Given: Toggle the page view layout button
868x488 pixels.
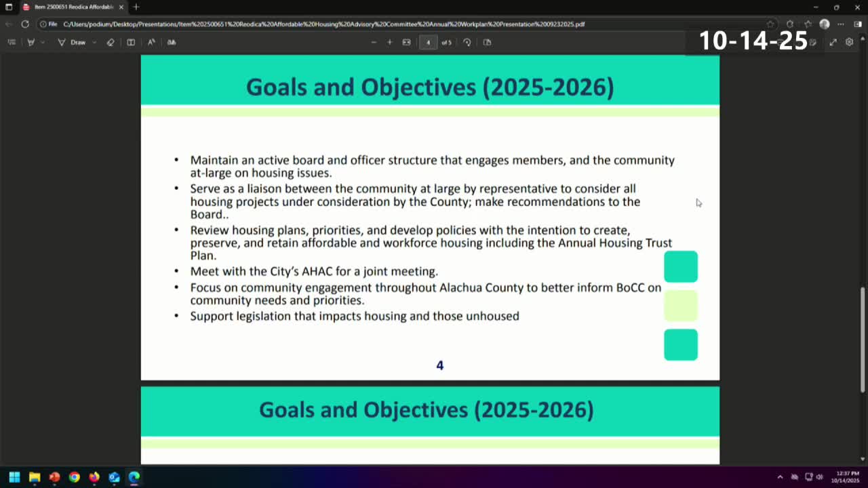Looking at the screenshot, I should tap(131, 42).
